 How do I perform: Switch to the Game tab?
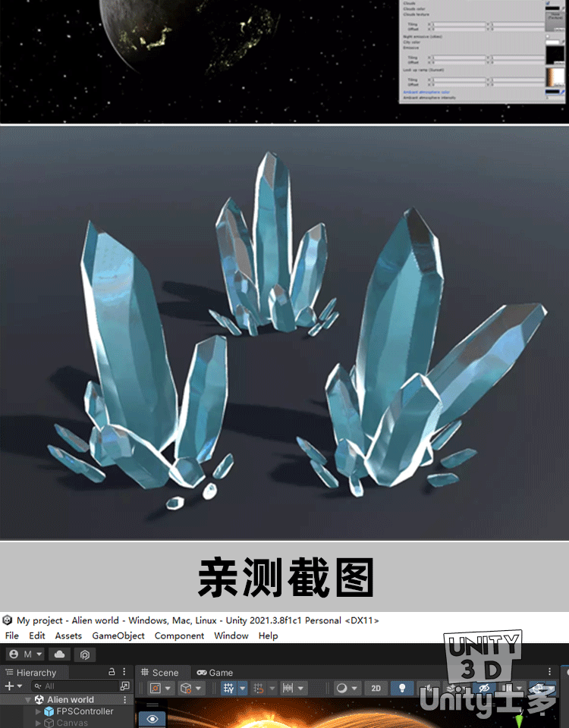coord(215,673)
